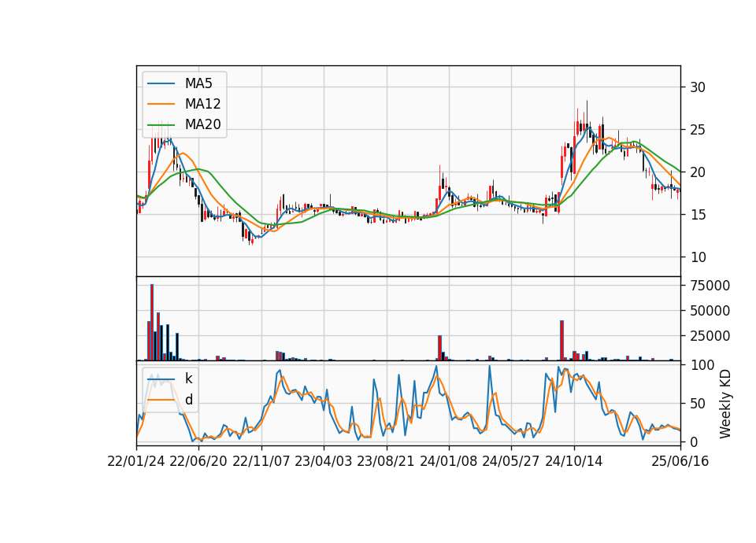
Task: Click the price axis value 20
Action: [698, 172]
